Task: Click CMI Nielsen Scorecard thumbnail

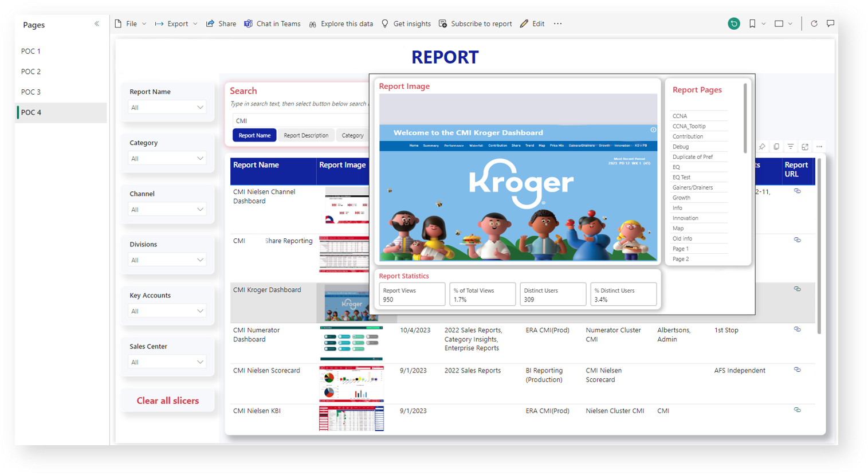Action: (351, 383)
